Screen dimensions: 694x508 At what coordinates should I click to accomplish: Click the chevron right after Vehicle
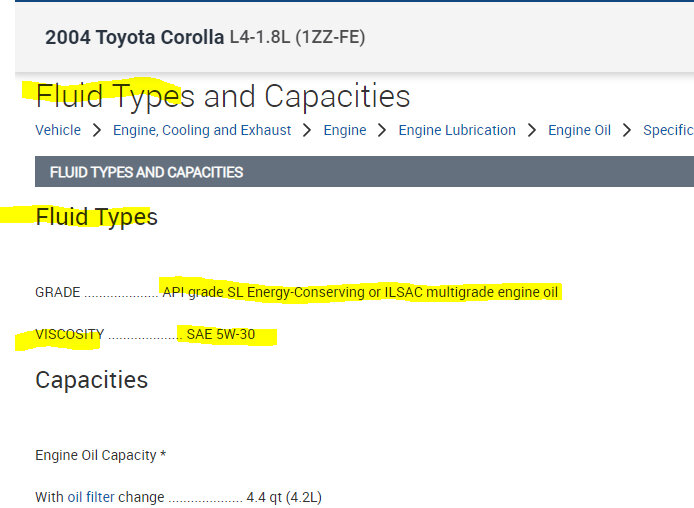[97, 130]
